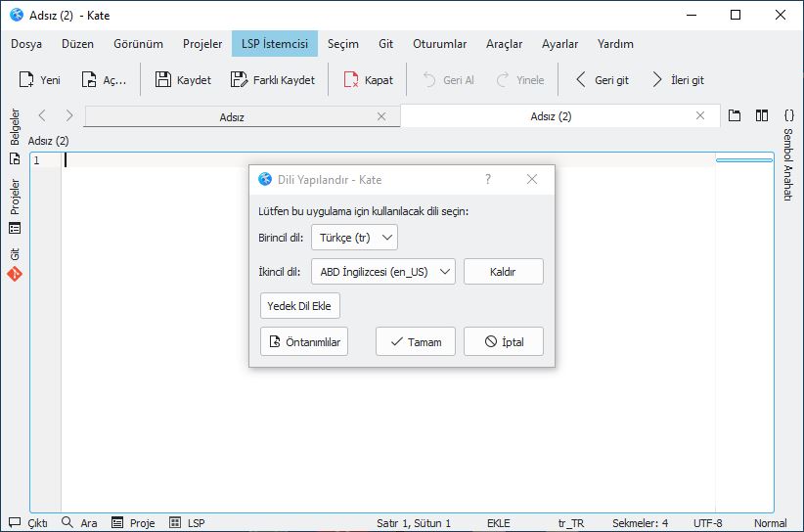Open the Görünüm menu

[139, 44]
